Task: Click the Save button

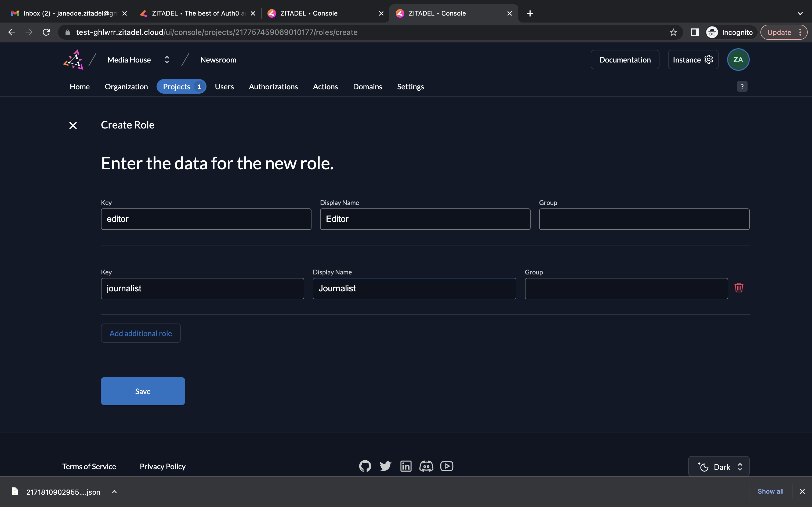Action: [x=143, y=391]
